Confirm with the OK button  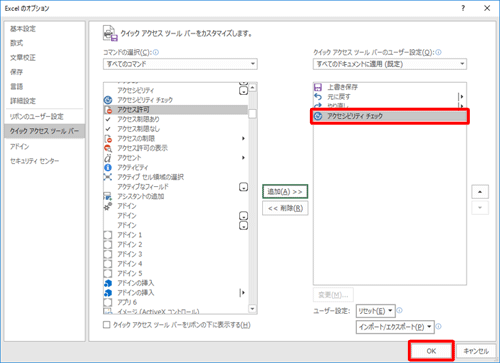pyautogui.click(x=431, y=351)
